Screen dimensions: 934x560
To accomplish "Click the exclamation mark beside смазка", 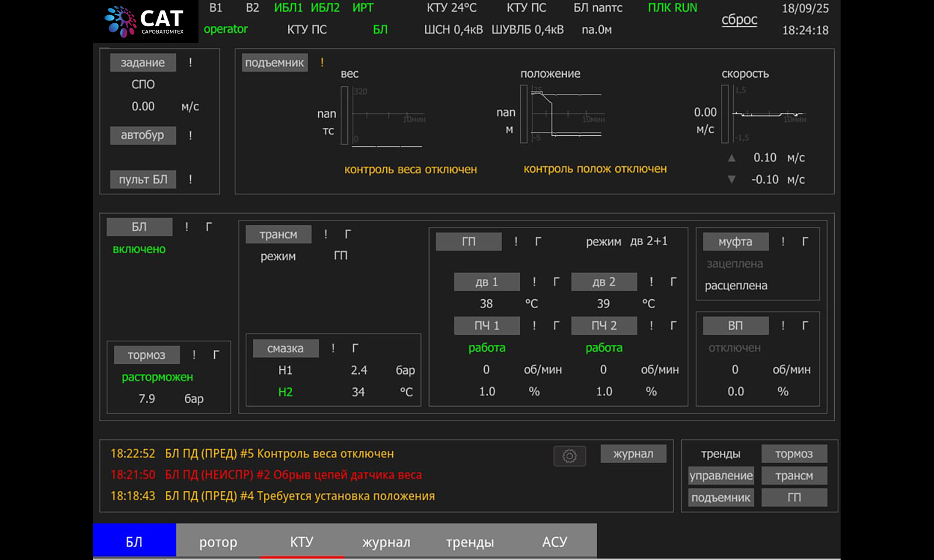I will [x=333, y=348].
